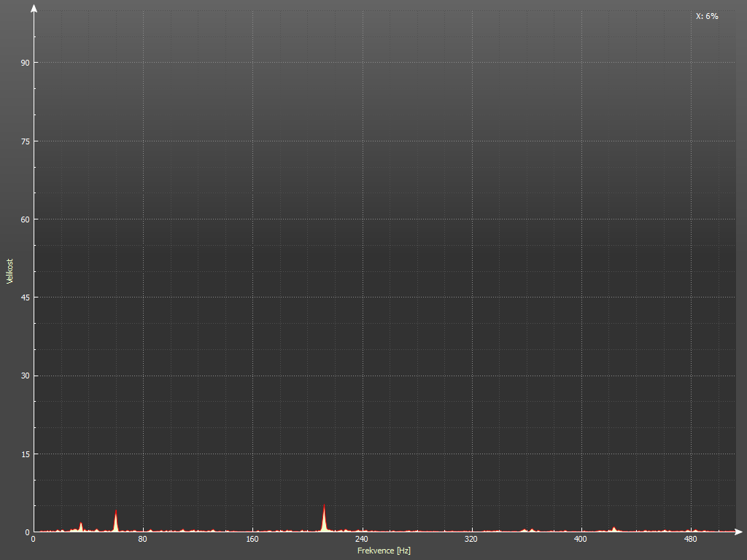Click the "X: 6%" readout label
The width and height of the screenshot is (747, 560).
707,16
